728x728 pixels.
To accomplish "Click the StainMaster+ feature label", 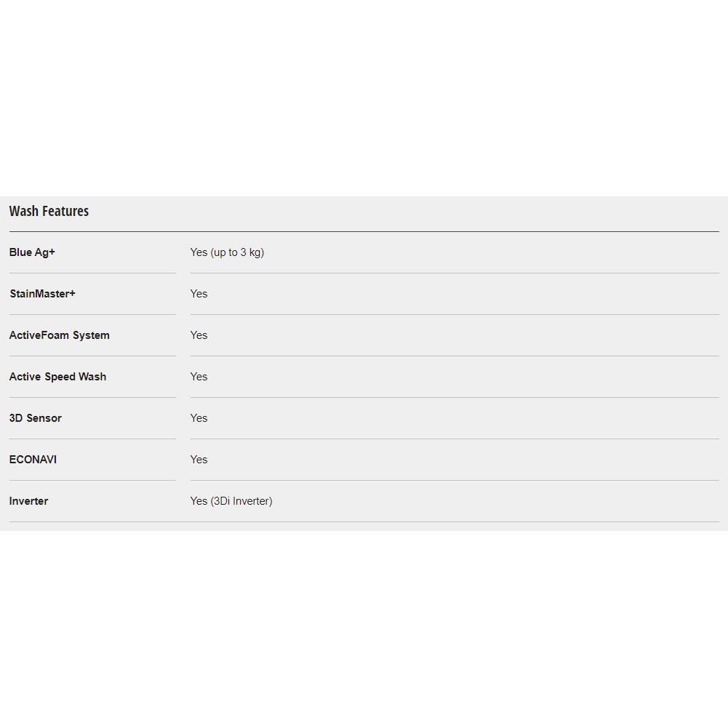I will point(42,294).
